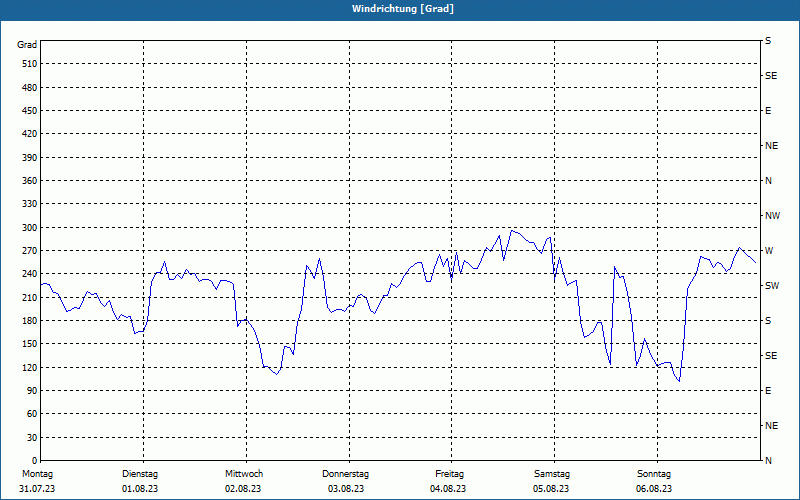Image resolution: width=800 pixels, height=500 pixels.
Task: Click the 210 axis value
Action: click(30, 297)
